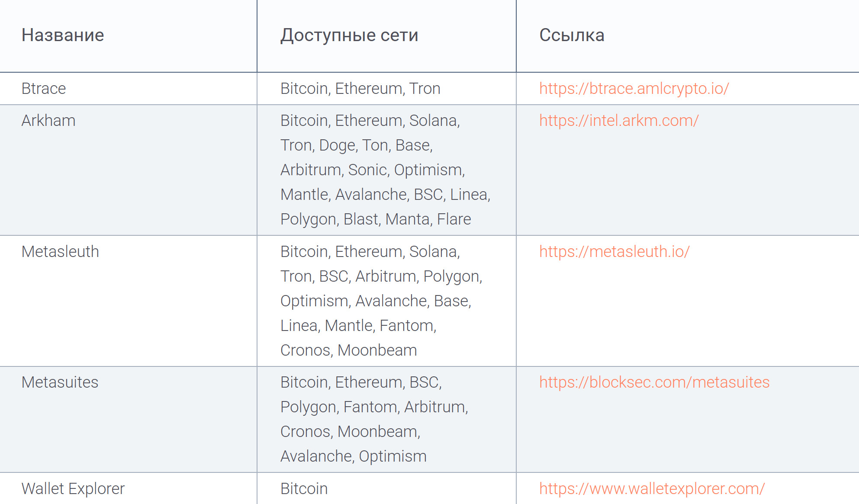Viewport: 859px width, 504px height.
Task: Click the Metasuites name cell
Action: 60,382
